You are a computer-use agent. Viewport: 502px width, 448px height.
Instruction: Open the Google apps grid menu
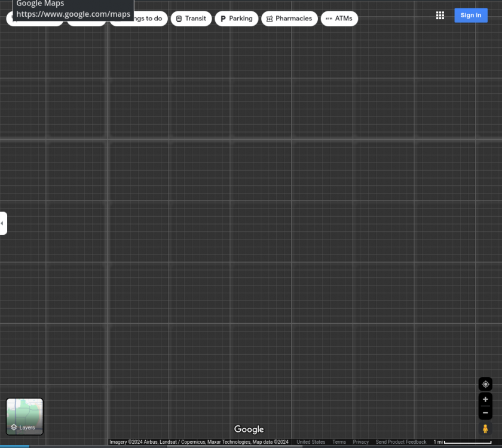coord(440,16)
